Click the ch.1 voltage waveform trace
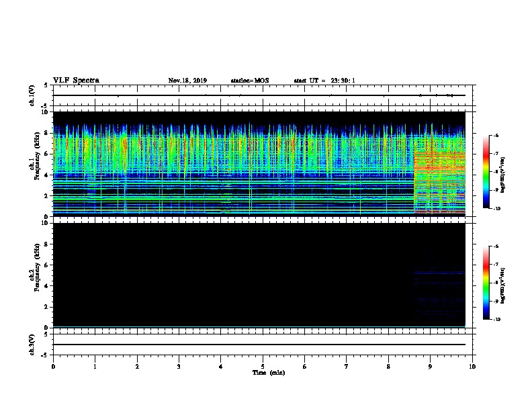The width and height of the screenshot is (532, 411). coord(259,95)
